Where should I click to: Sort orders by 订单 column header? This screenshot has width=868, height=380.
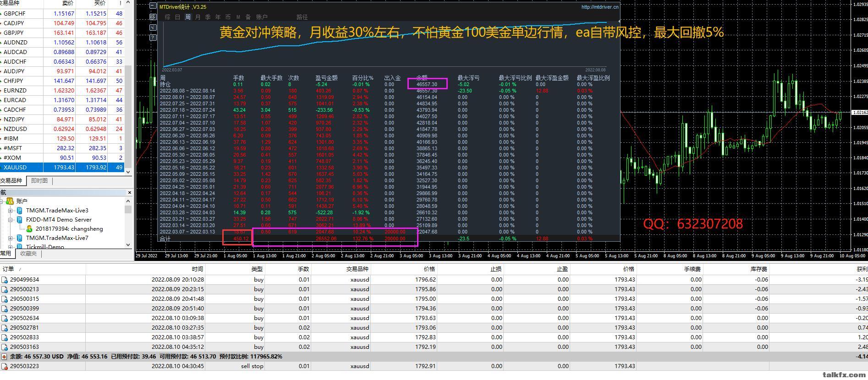click(x=43, y=269)
